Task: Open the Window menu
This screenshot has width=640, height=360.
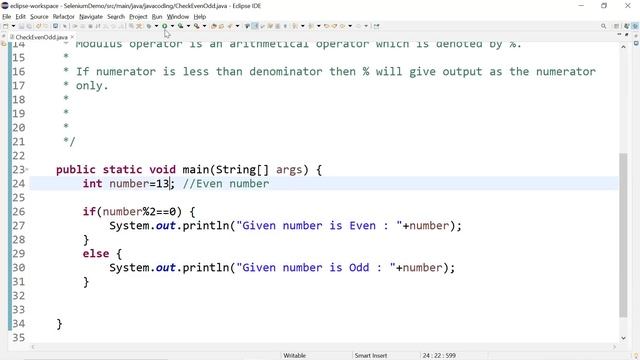Action: [x=178, y=17]
